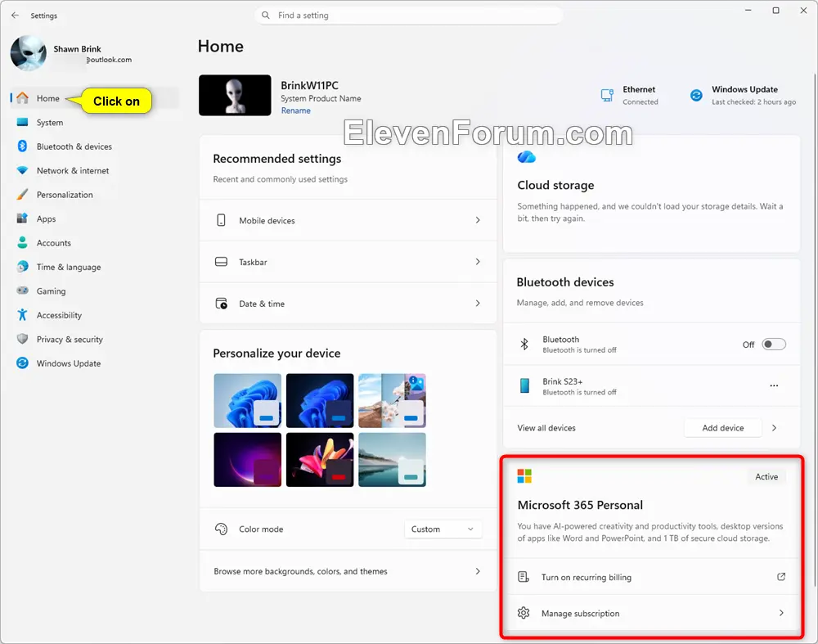Go to Bluetooth & devices
Viewport: 818px width, 644px height.
94,146
